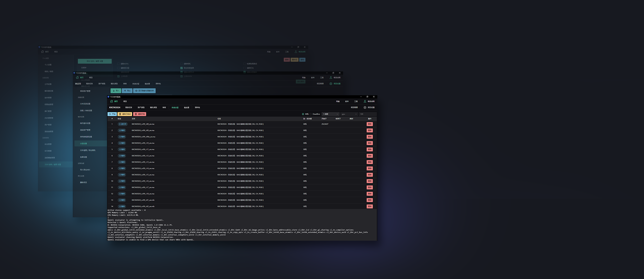Delete the KKCW2024_sc99_c10_an.ma task row
644x279 pixels.
(370, 143)
